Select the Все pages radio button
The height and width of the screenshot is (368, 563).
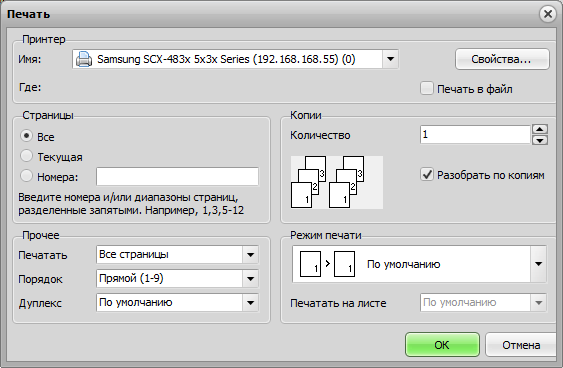[26, 136]
